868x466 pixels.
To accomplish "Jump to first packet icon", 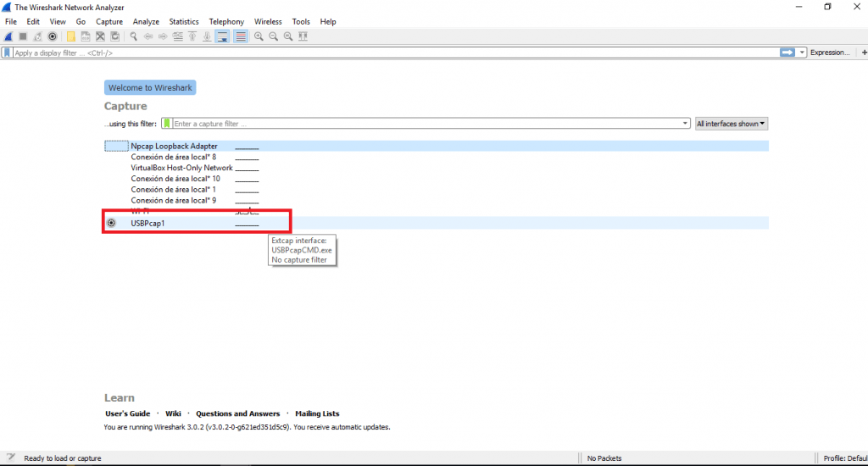I will coord(192,36).
